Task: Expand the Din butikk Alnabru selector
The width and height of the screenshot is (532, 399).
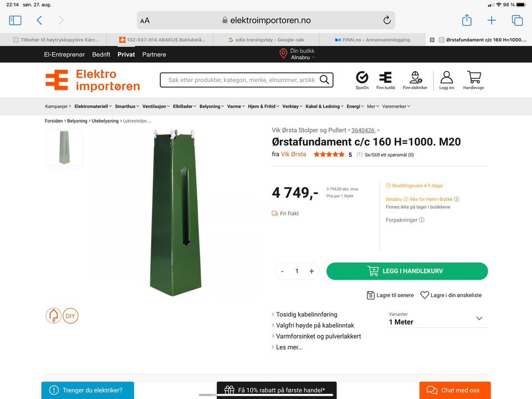Action: point(298,54)
